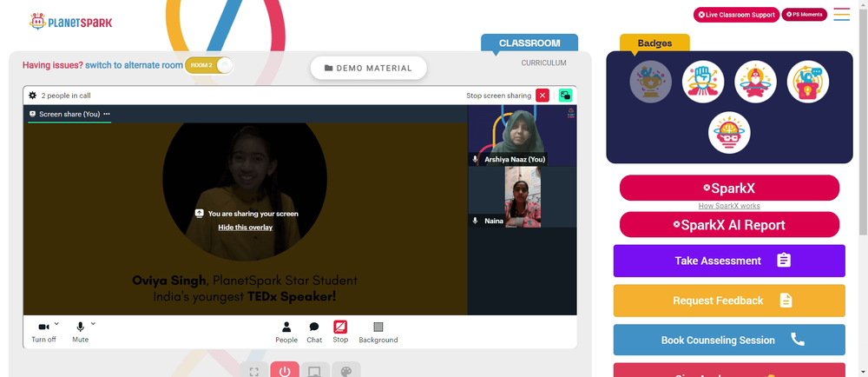Image resolution: width=868 pixels, height=377 pixels.
Task: Open the People panel
Action: click(x=286, y=332)
